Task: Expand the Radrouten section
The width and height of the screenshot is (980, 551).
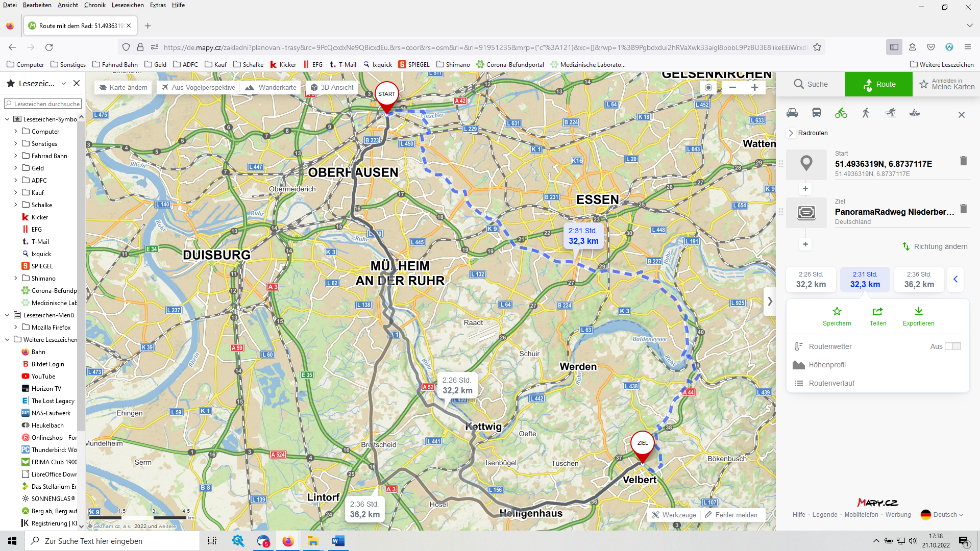Action: click(x=791, y=133)
